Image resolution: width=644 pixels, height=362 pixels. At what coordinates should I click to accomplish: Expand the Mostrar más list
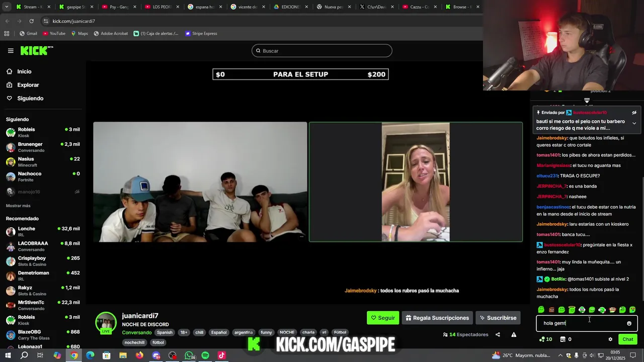(18, 206)
